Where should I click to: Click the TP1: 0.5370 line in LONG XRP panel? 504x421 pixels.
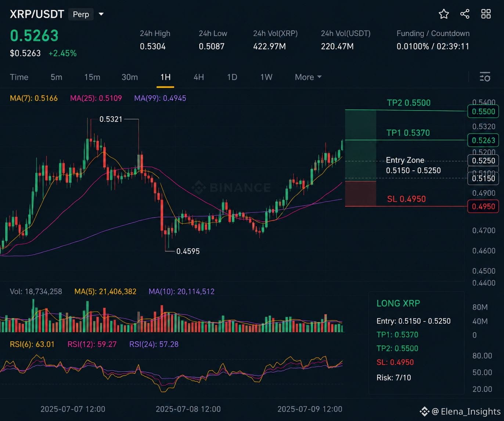[397, 335]
